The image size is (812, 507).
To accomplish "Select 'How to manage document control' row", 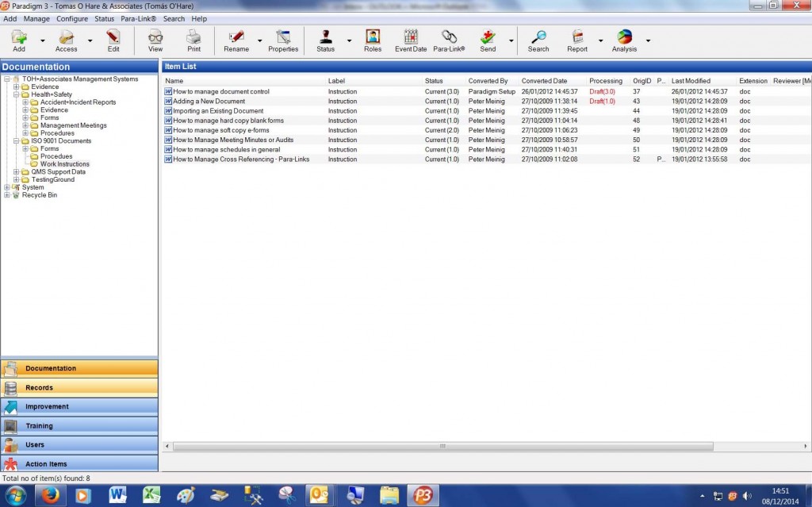I will [487, 92].
